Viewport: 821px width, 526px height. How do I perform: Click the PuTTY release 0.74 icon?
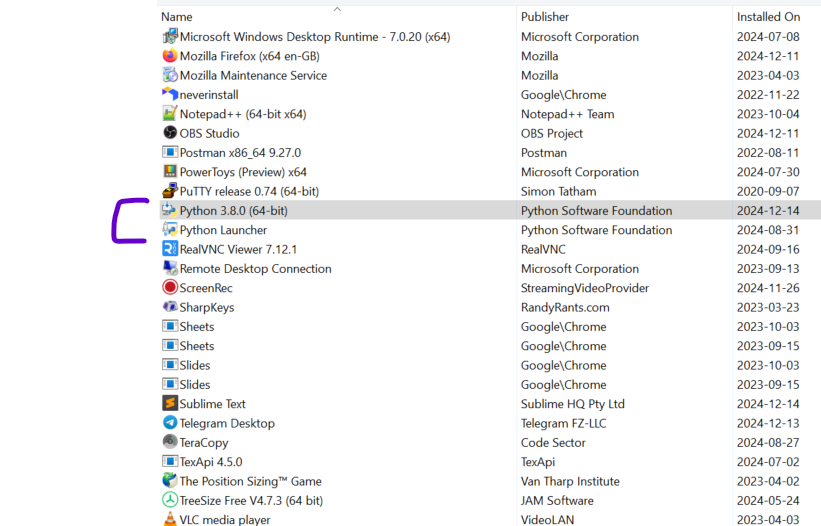click(170, 191)
